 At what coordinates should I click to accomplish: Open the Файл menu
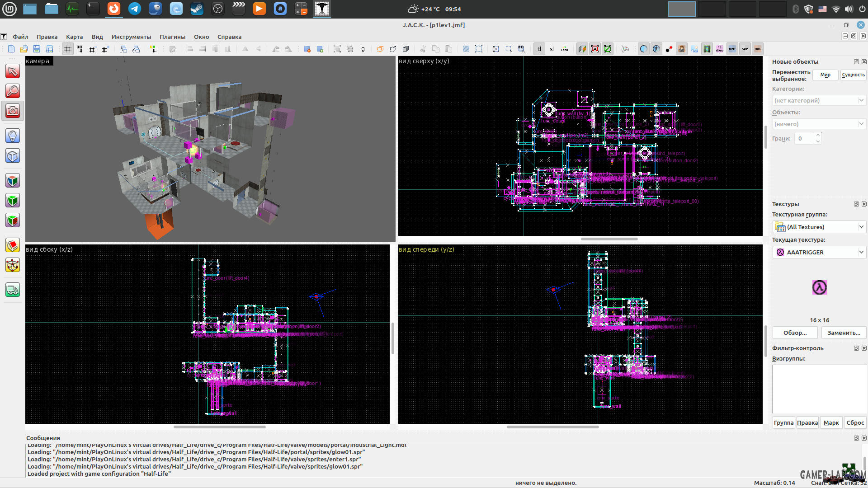pos(20,37)
